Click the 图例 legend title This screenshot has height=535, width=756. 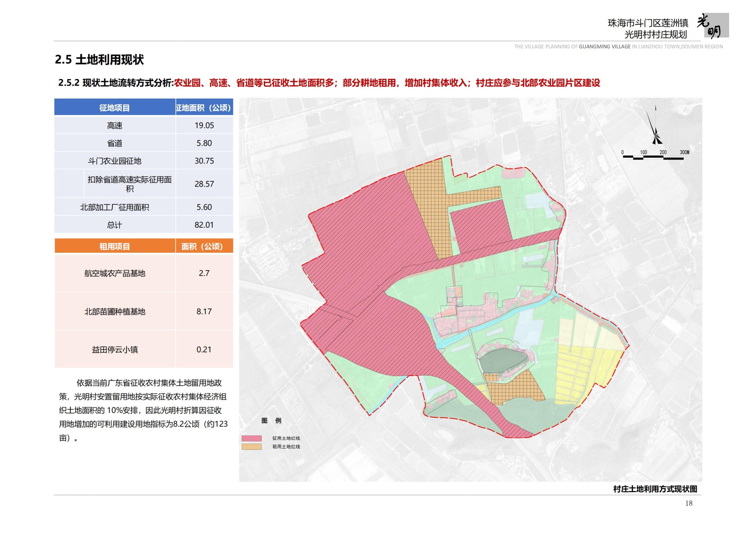pos(271,421)
